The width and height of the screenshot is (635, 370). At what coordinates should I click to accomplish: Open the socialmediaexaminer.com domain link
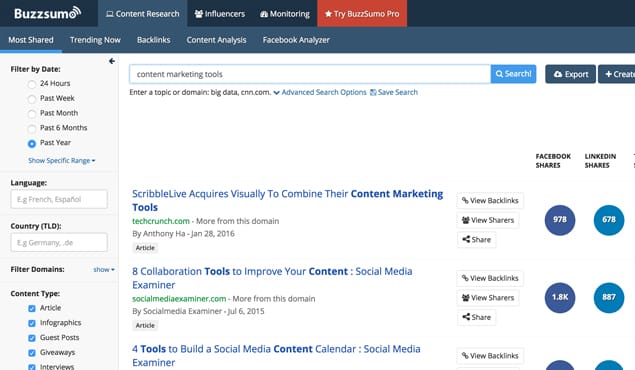[179, 299]
